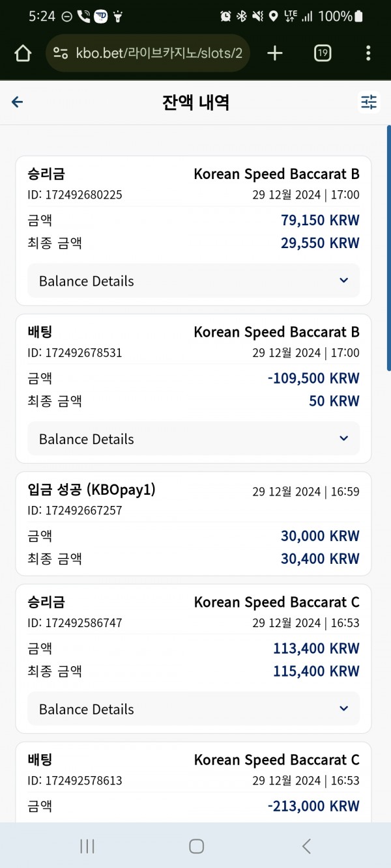
Task: Tap the back arrow beside 잔액 내역
Action: coord(18,102)
